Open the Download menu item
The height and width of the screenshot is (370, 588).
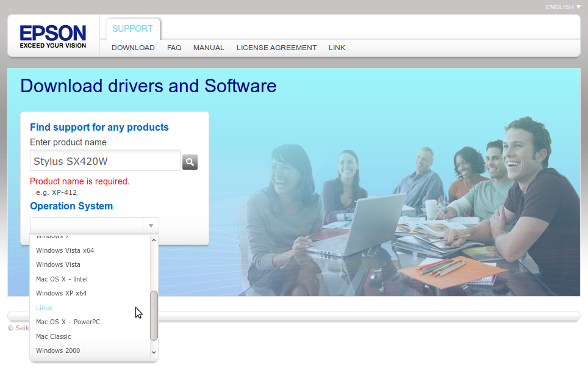click(x=133, y=48)
